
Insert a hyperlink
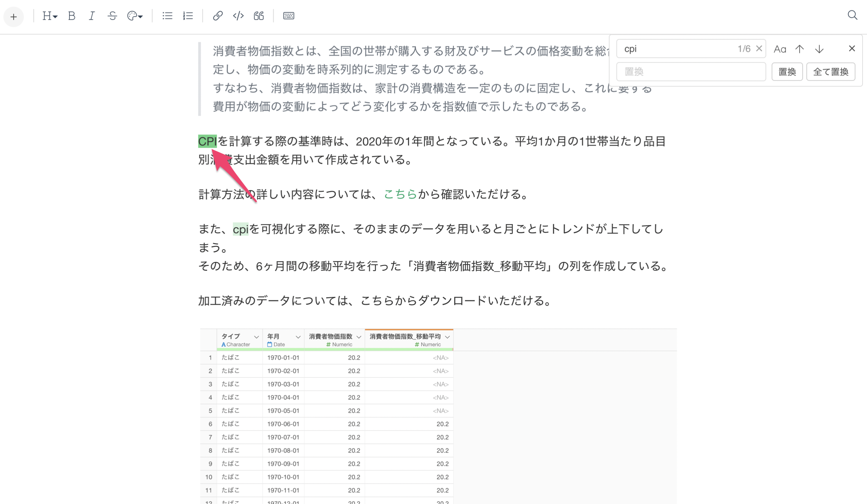point(217,16)
